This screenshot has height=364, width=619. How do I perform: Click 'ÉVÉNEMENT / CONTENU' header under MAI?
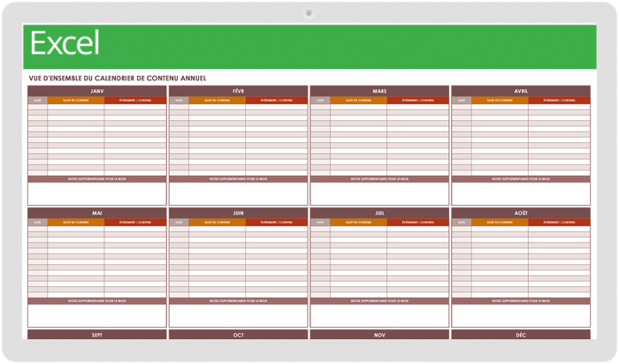135,223
